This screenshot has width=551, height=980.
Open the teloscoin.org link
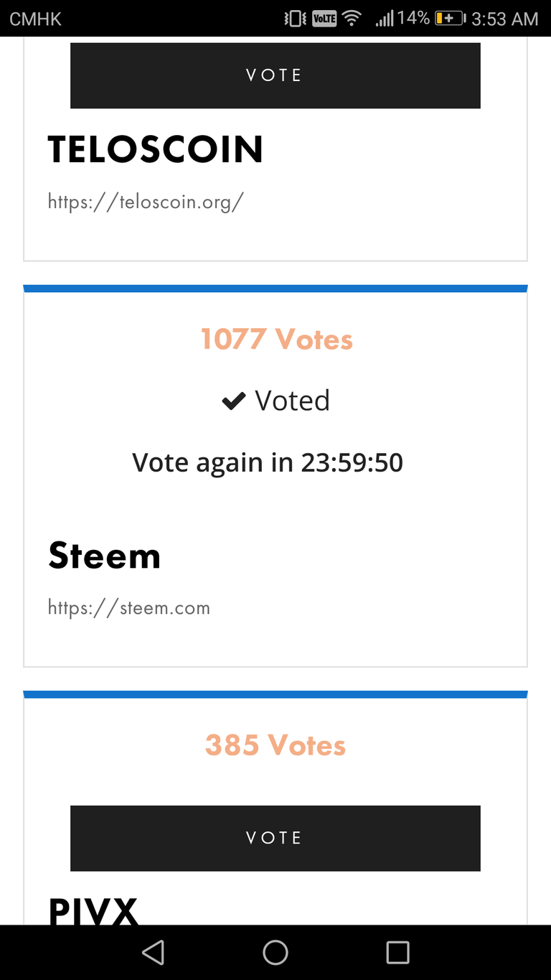[x=146, y=202]
